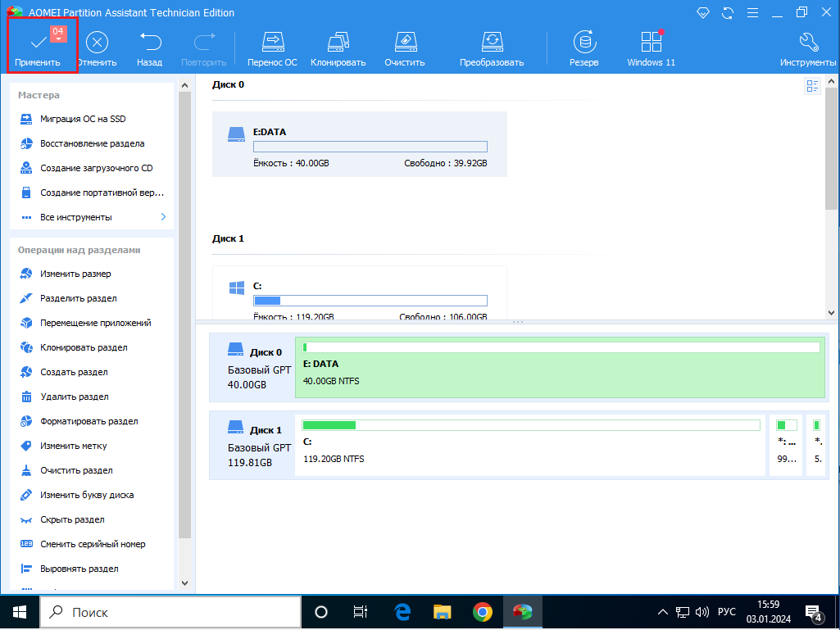Select C: partition card in upper pane
Screen dimensions: 840x630
point(360,293)
